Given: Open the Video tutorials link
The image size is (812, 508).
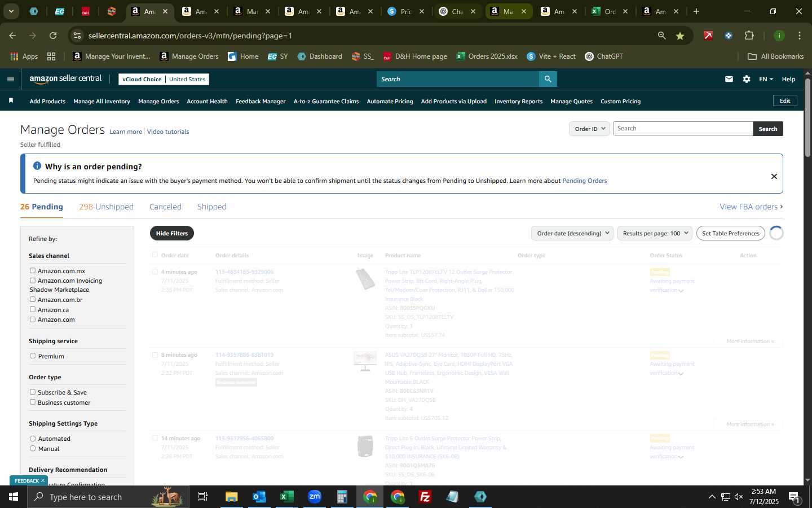Looking at the screenshot, I should [168, 132].
